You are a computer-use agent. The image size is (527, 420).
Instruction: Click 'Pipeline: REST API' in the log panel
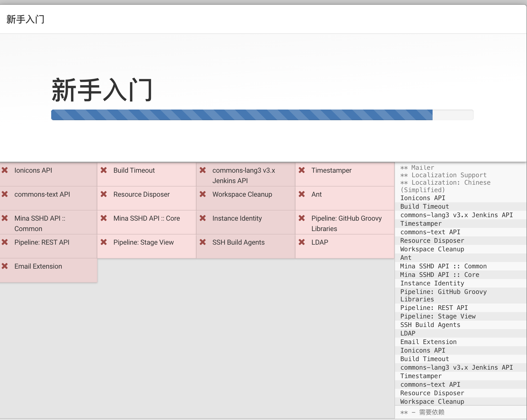coord(434,308)
